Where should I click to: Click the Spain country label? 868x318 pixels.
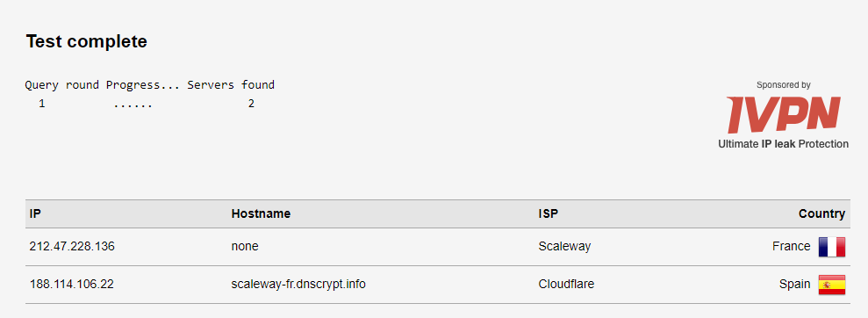point(794,285)
